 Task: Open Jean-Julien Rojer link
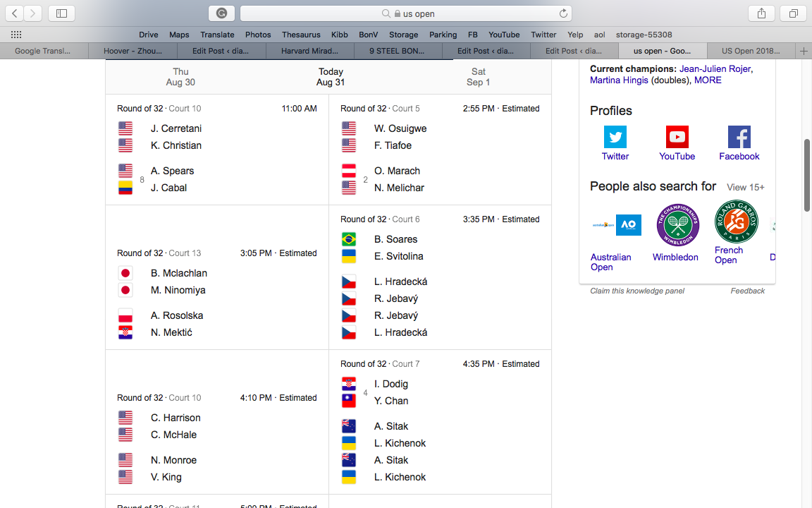point(715,69)
